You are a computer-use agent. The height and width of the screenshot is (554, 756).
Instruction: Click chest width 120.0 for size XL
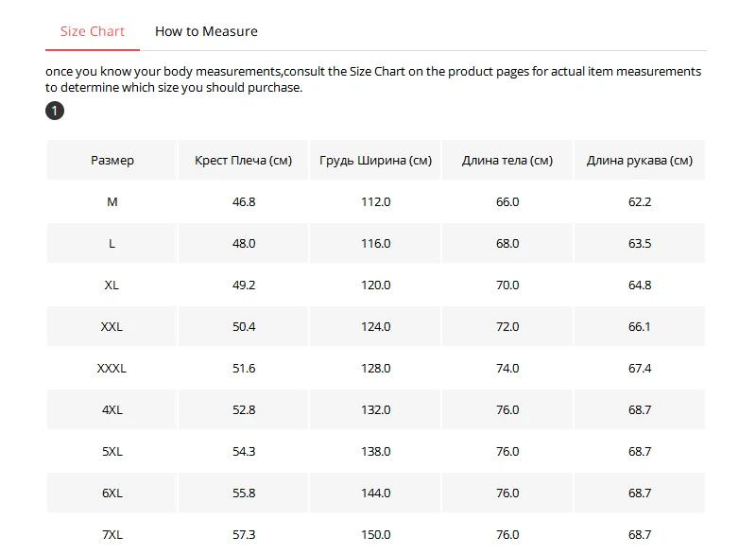[375, 285]
